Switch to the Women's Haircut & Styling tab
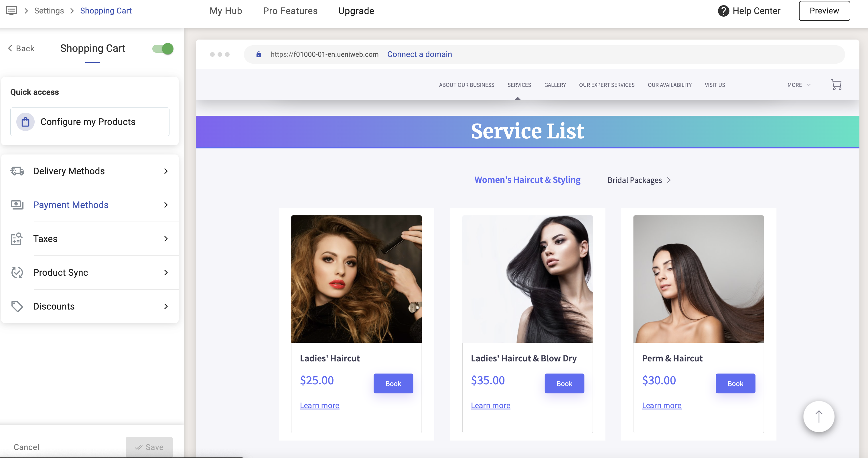This screenshot has width=868, height=458. pyautogui.click(x=527, y=180)
